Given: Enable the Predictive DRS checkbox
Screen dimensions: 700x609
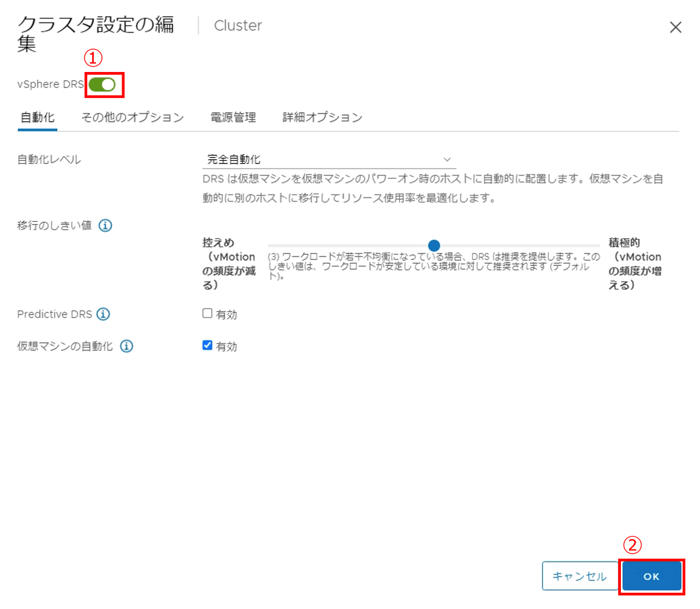Looking at the screenshot, I should pos(207,313).
